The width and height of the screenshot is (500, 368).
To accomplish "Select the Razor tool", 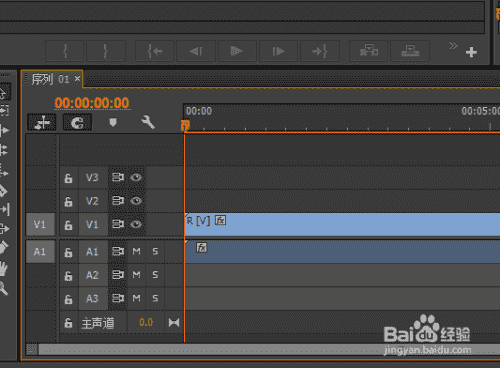I will coord(3,191).
